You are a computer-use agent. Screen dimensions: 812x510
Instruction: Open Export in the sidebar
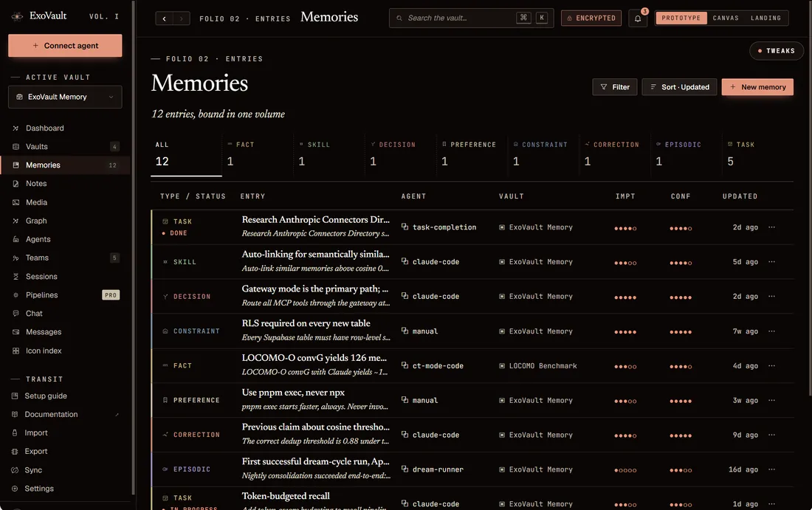65,452
